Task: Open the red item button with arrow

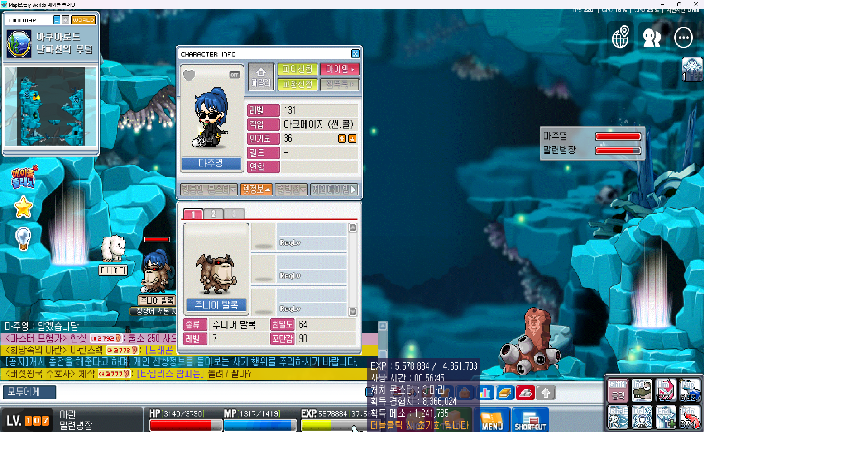Action: point(340,69)
